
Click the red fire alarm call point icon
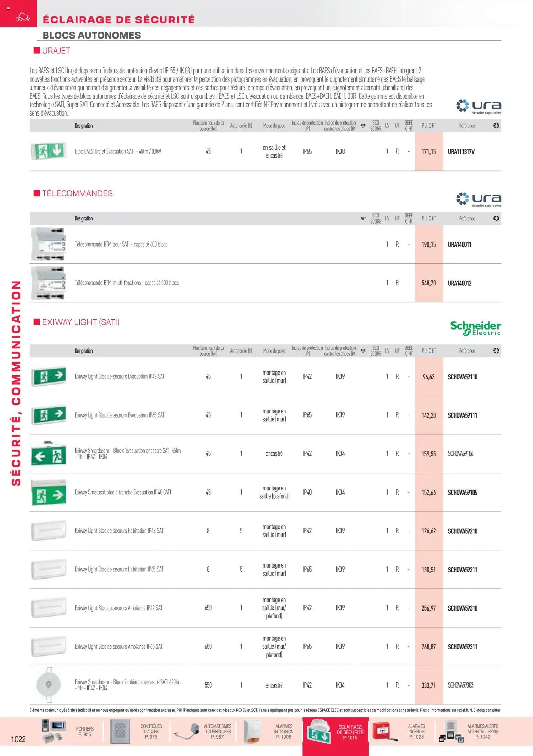tap(383, 731)
